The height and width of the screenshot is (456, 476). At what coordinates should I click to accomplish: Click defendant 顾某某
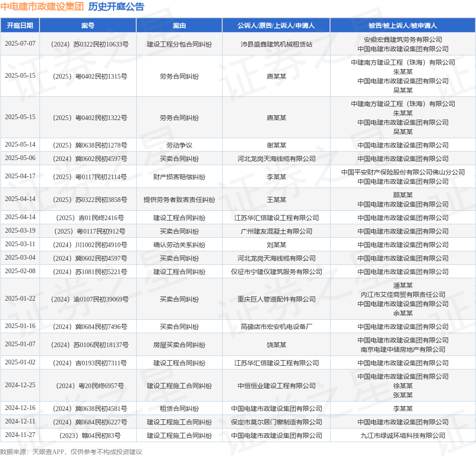pyautogui.click(x=403, y=195)
